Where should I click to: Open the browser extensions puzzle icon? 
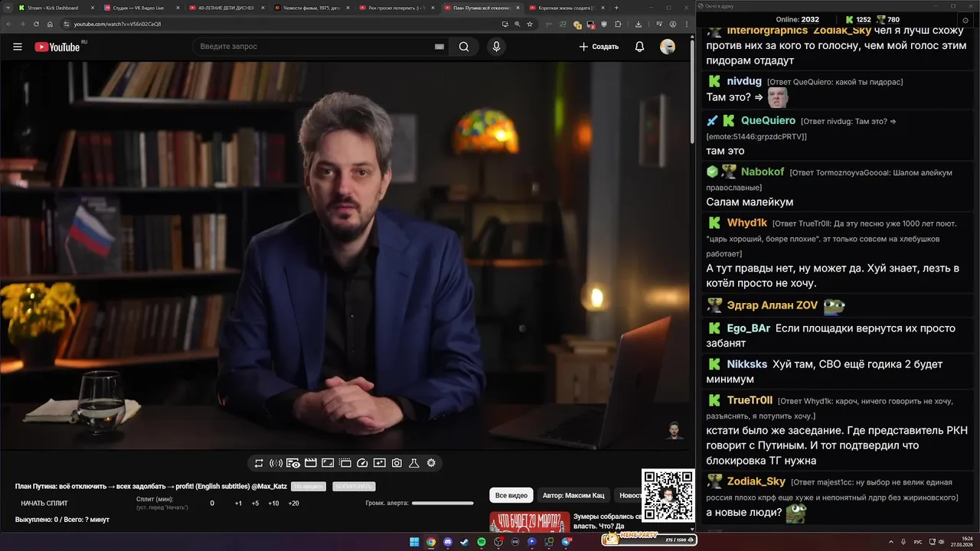pyautogui.click(x=618, y=24)
